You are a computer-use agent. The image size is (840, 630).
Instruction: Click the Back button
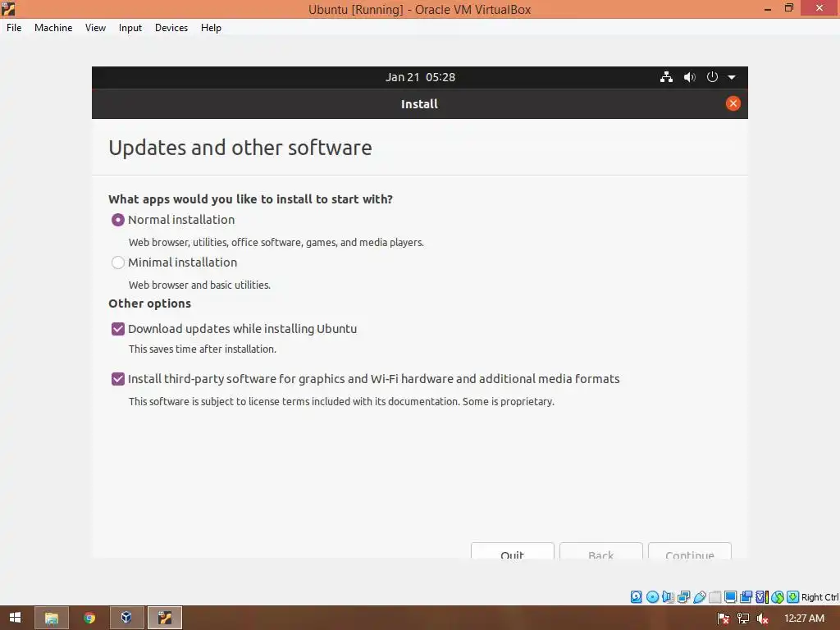pyautogui.click(x=600, y=550)
